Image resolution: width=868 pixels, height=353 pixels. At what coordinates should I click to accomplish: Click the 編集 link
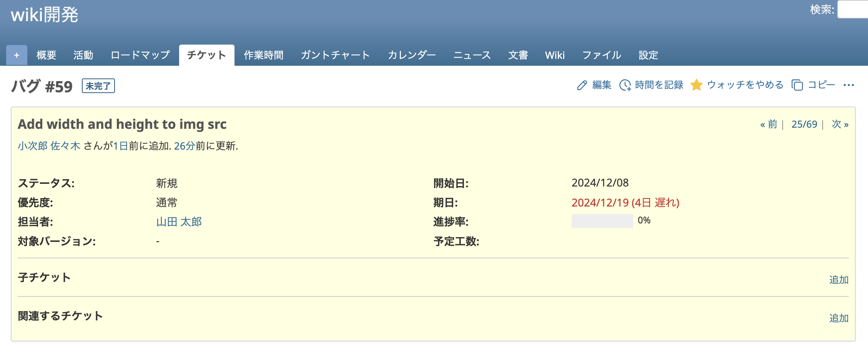602,85
